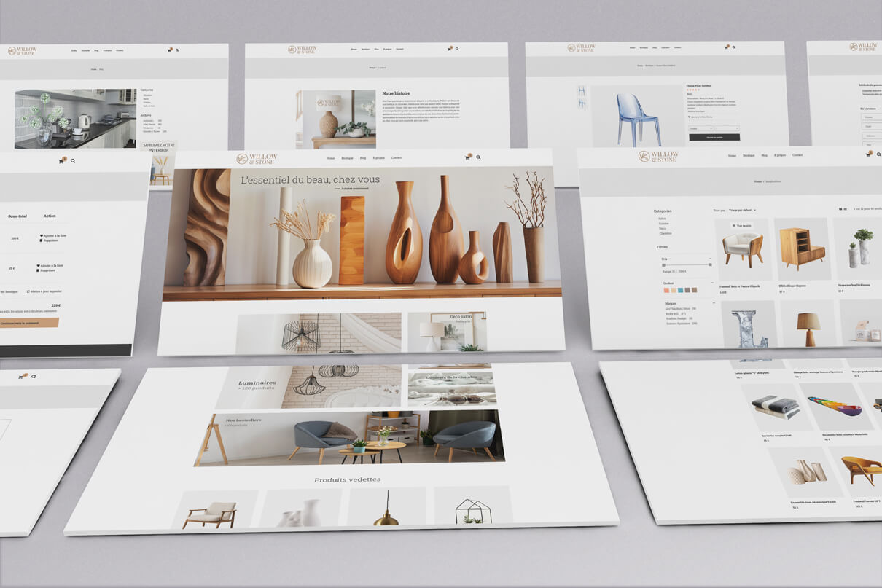Click search icon on Notre histoire page
Screen dimensions: 882x588
coord(457,49)
